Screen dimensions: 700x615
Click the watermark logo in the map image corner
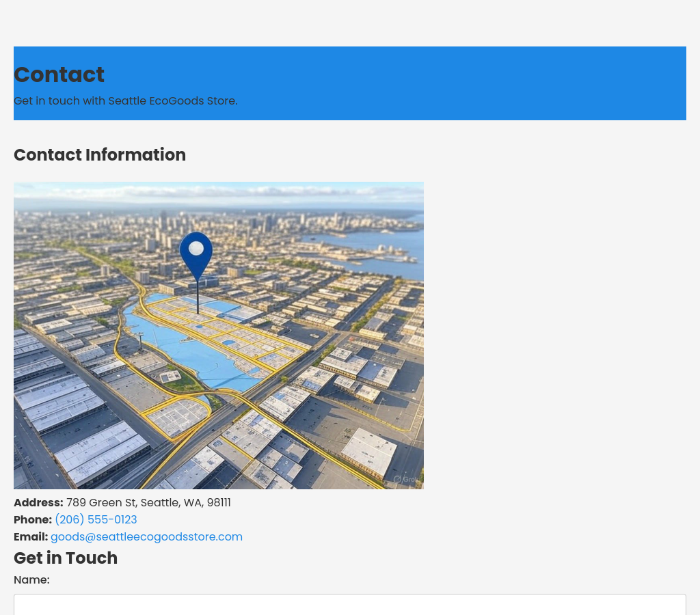(405, 479)
